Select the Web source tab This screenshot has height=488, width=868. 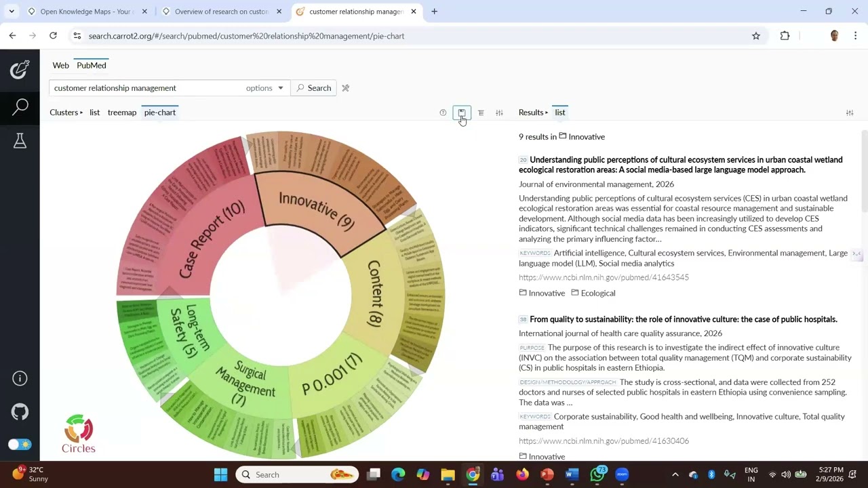click(61, 65)
